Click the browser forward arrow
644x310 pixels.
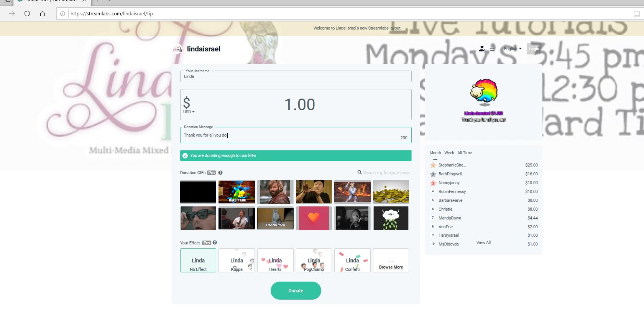pos(12,13)
